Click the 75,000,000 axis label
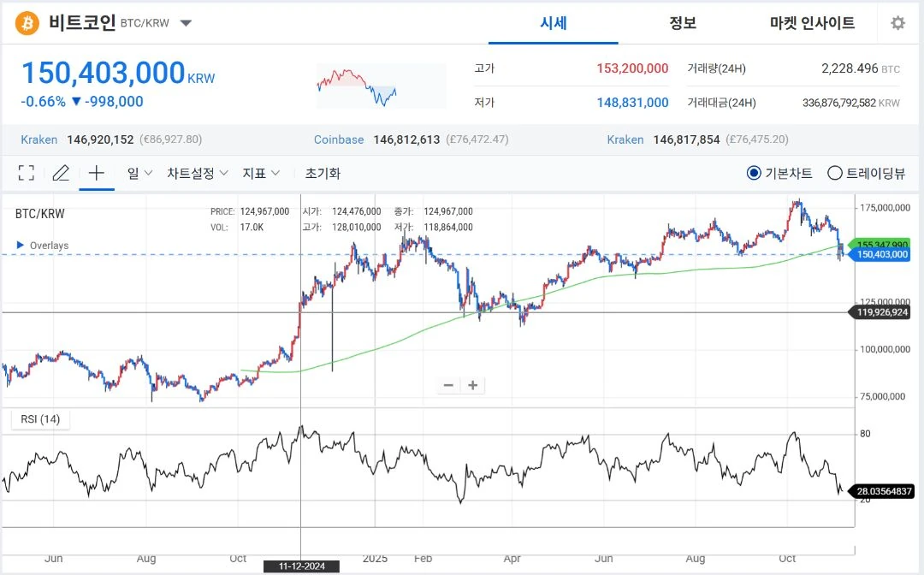This screenshot has height=575, width=924. pos(882,396)
